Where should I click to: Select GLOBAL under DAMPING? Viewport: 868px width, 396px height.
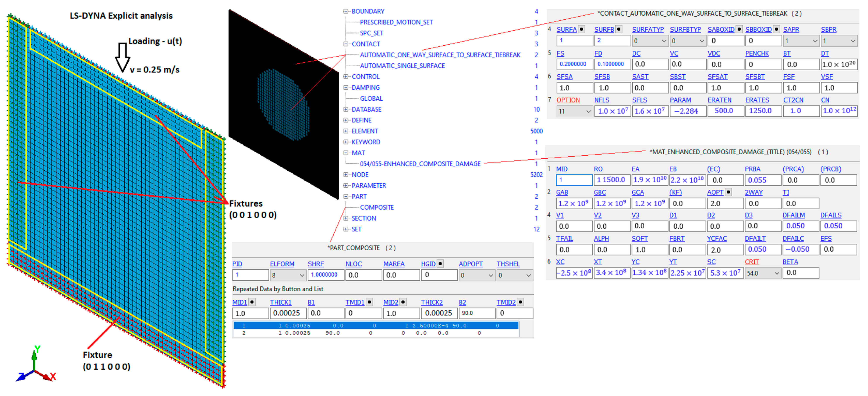pyautogui.click(x=371, y=98)
